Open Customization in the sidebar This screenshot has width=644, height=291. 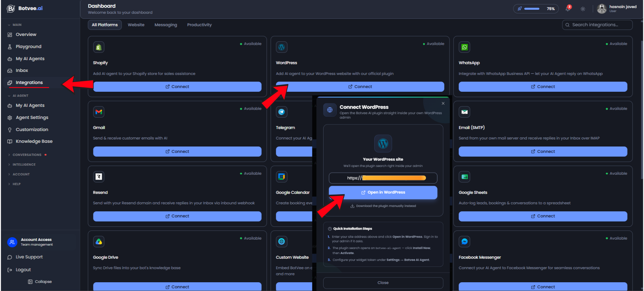point(32,130)
